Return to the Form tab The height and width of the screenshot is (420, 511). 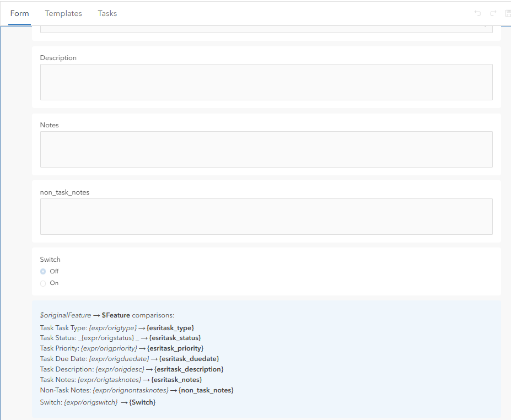point(20,13)
